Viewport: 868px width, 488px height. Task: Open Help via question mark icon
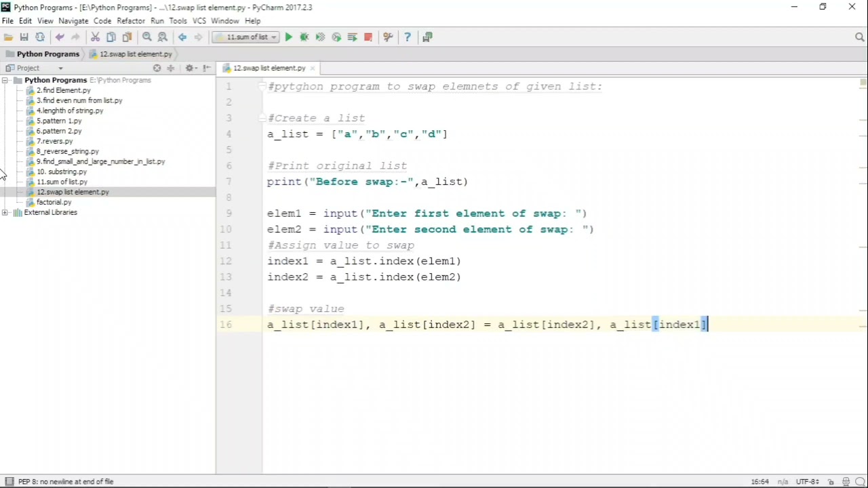coord(408,37)
